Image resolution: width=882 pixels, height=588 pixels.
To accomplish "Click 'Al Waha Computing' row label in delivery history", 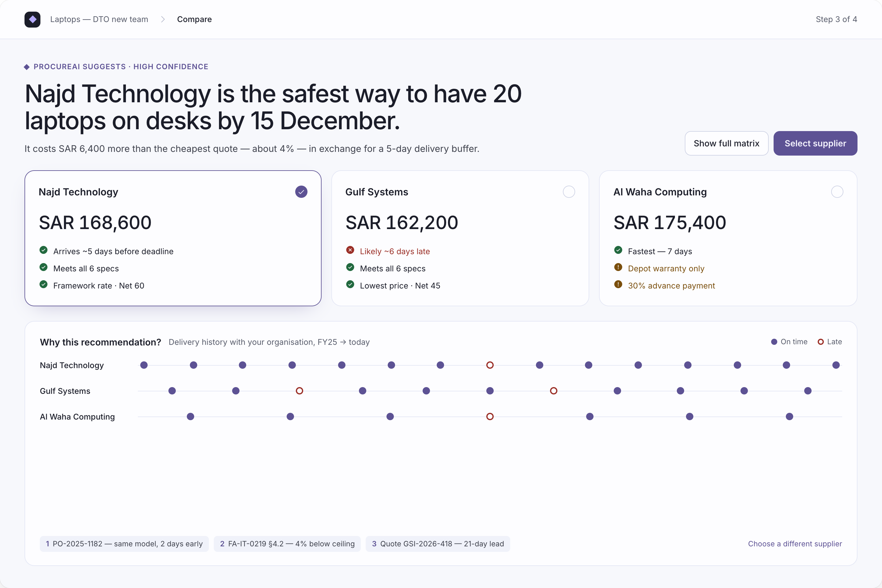I will click(77, 417).
